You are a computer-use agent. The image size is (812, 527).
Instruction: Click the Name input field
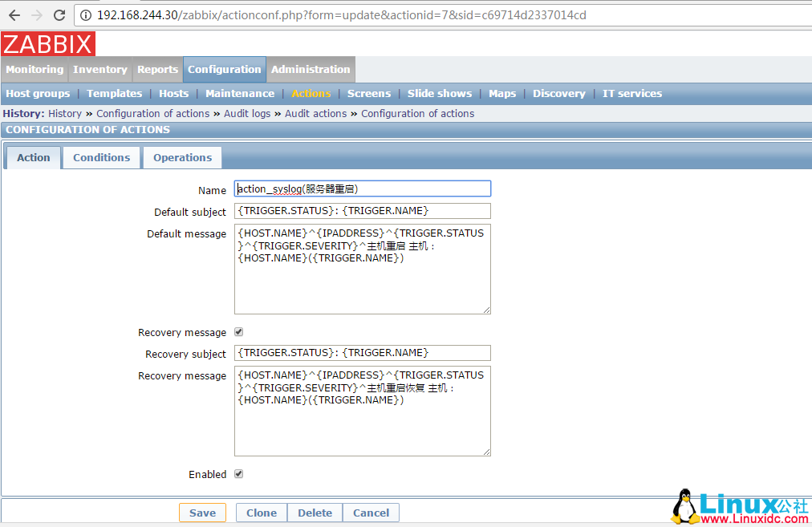click(362, 188)
